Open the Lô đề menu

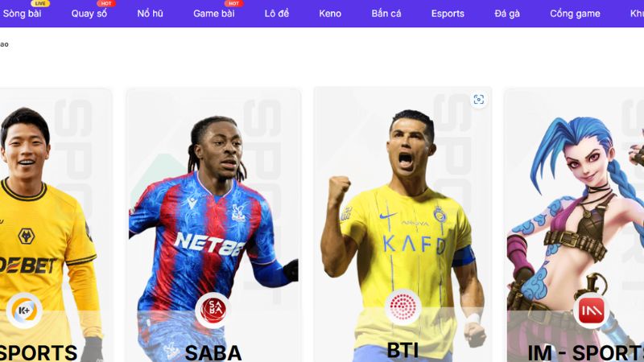[x=277, y=14]
